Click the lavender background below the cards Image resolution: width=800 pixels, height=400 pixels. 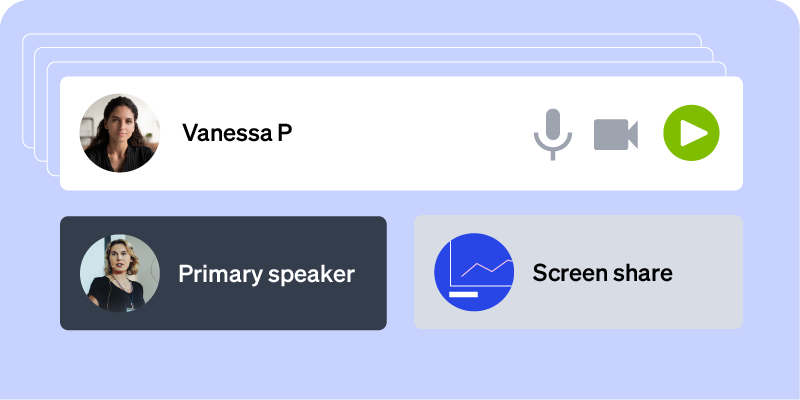(400, 365)
